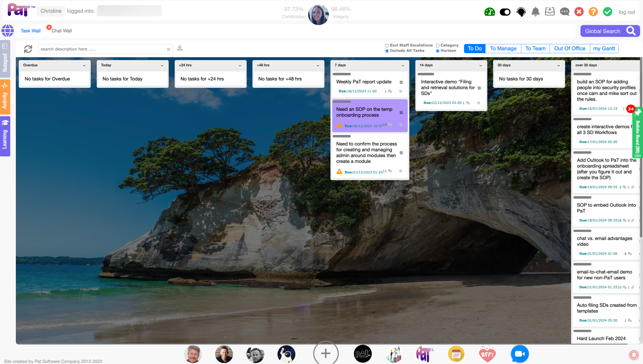
Task: Collapse the Overdue column chevron
Action: [84, 65]
